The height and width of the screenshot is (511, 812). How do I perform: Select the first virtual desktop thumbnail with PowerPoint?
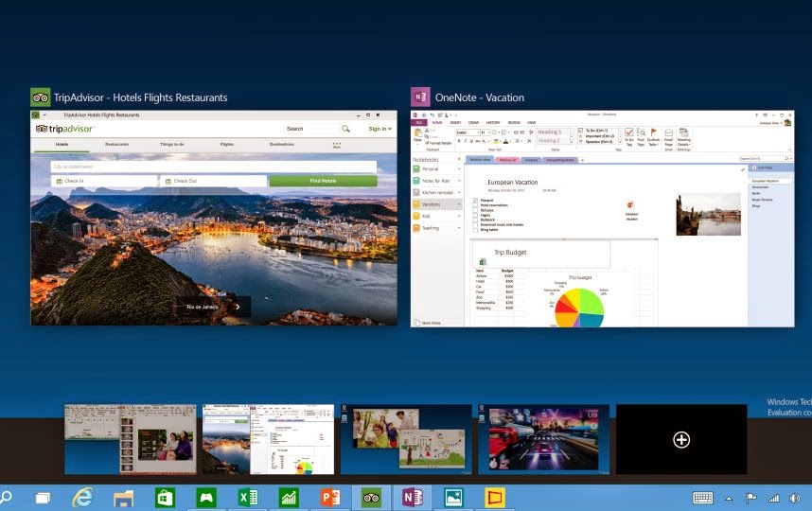[x=131, y=439]
